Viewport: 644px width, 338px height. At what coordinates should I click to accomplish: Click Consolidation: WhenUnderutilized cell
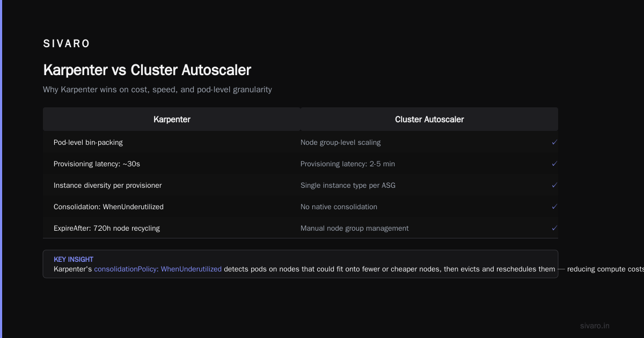(108, 207)
